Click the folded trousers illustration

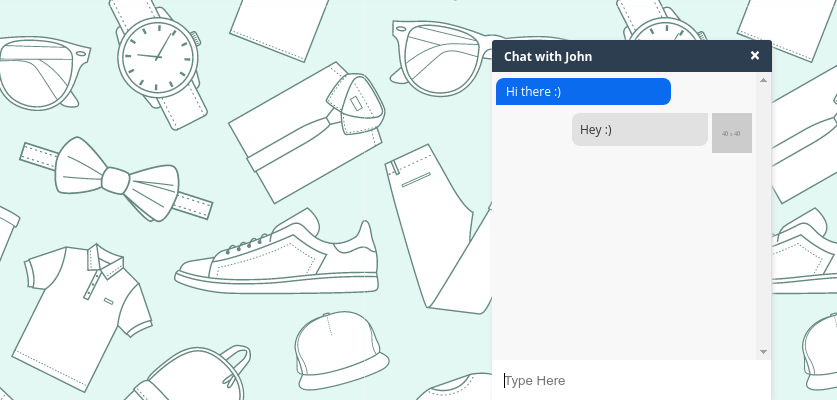(x=438, y=230)
